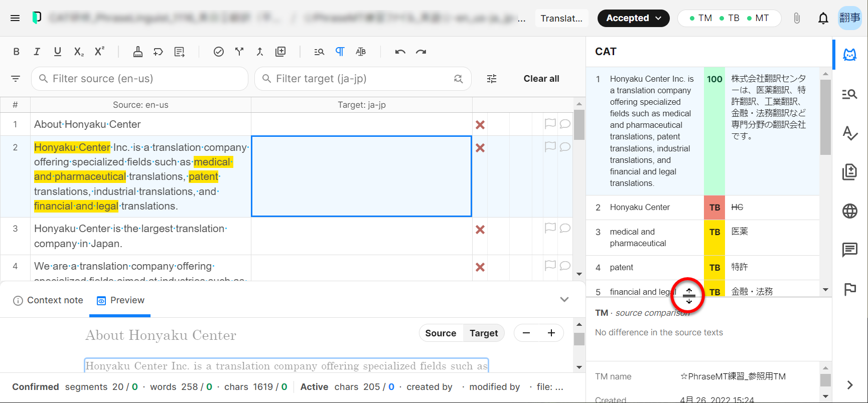Toggle Target view in preview

(483, 333)
